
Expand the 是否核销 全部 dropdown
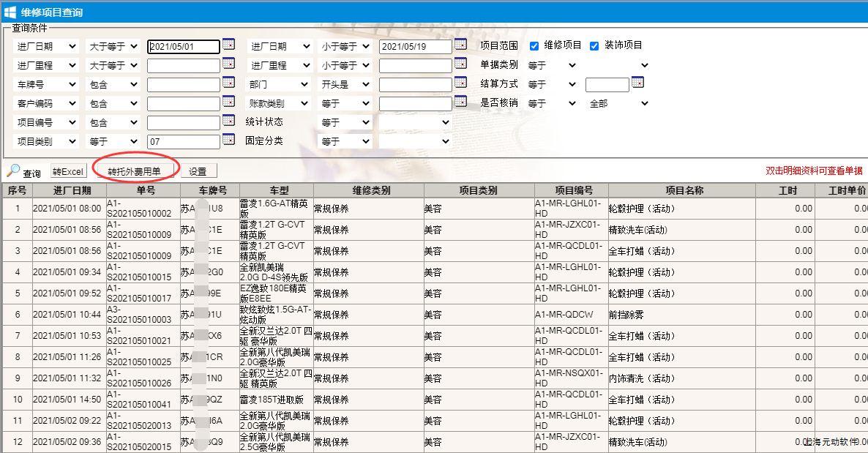618,104
